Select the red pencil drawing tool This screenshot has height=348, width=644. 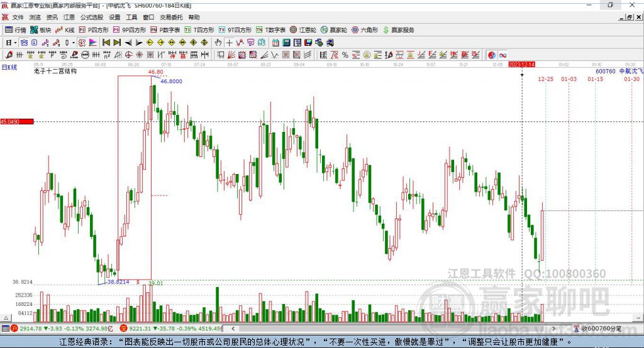coord(9,55)
